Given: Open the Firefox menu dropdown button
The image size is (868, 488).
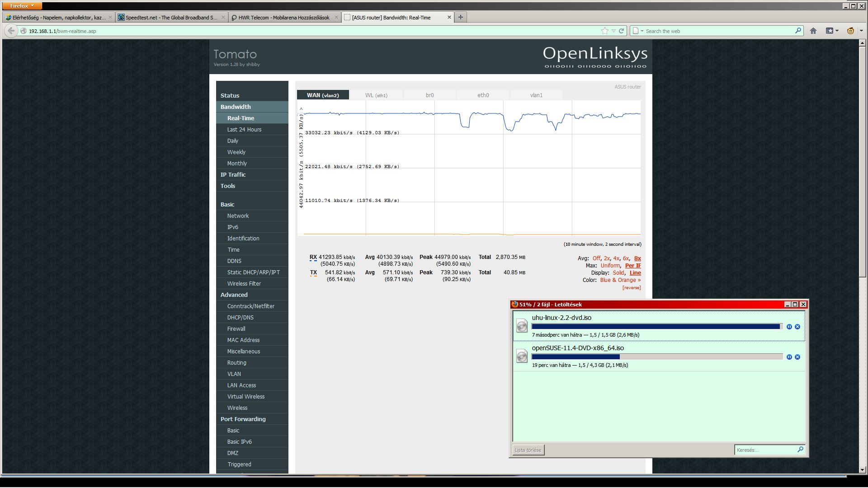Looking at the screenshot, I should (x=22, y=6).
